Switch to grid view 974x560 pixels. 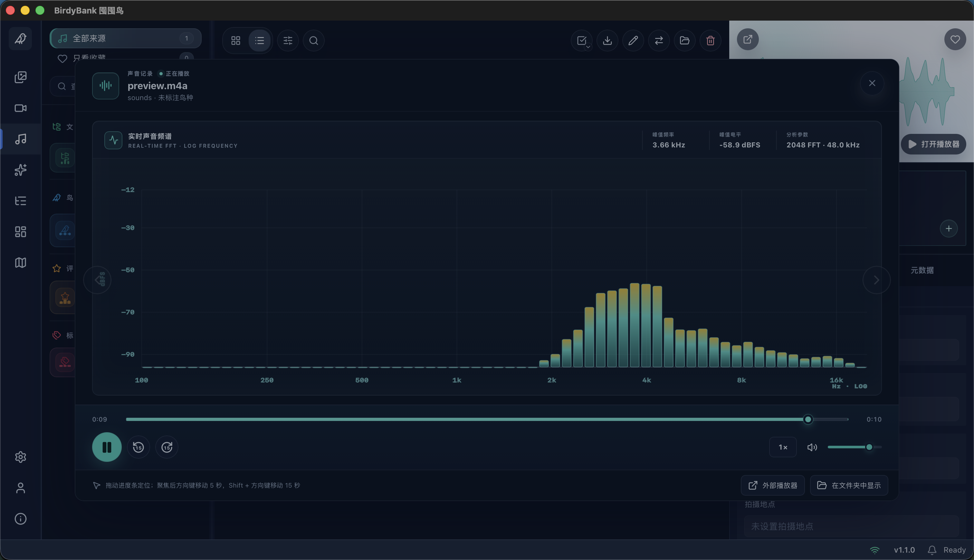(x=235, y=40)
